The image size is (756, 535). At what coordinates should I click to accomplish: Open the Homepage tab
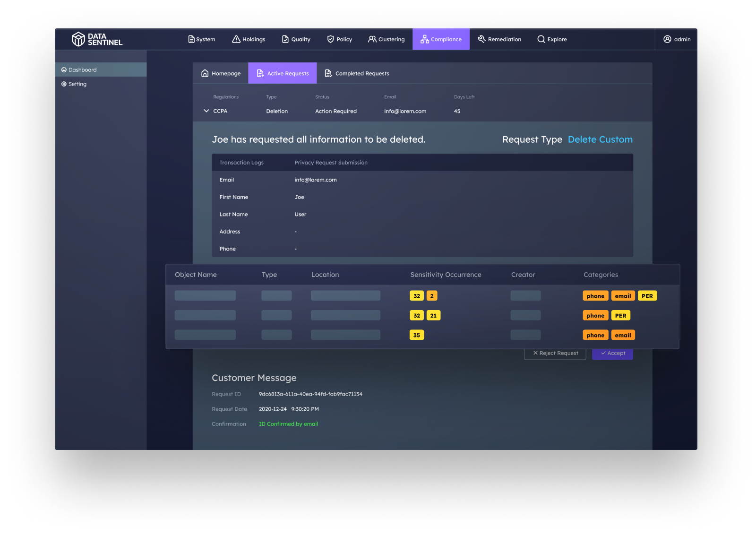[220, 73]
